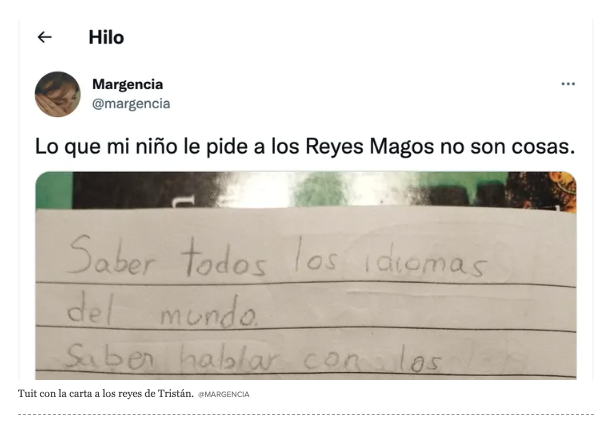
Task: Click the green book cover strip atop photo
Action: pos(306,190)
